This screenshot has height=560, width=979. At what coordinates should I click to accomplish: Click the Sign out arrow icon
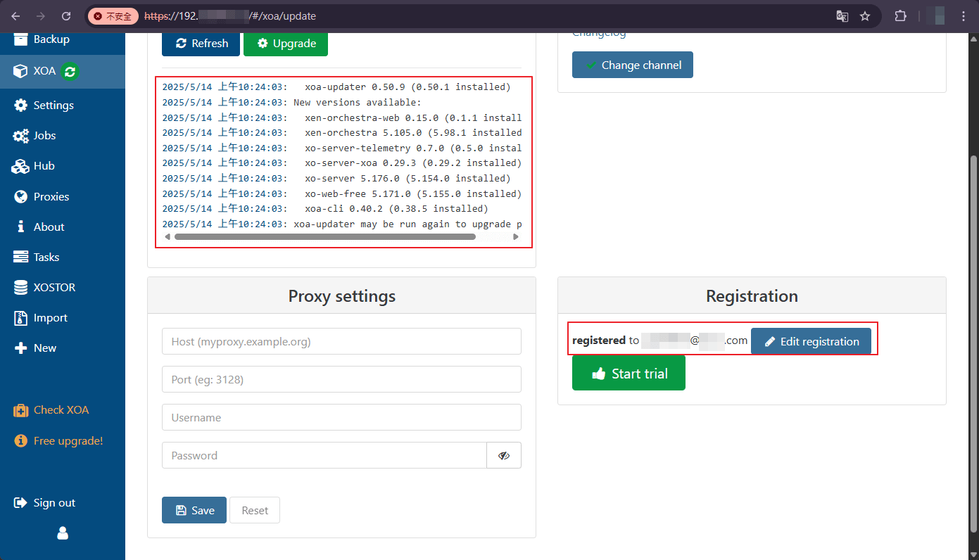20,502
